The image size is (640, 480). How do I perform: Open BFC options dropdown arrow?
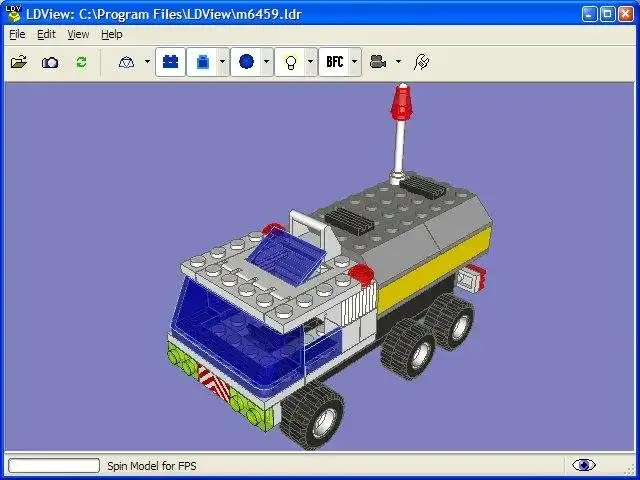[x=354, y=62]
